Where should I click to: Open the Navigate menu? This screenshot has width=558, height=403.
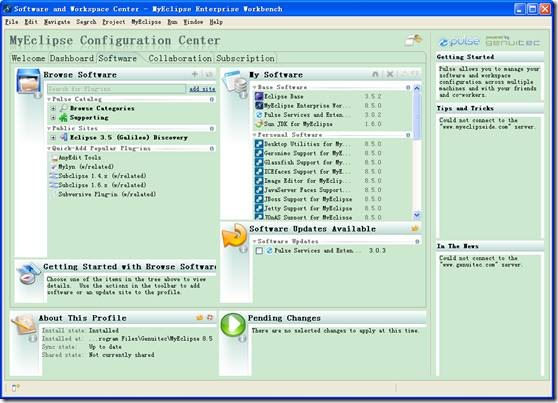pyautogui.click(x=57, y=22)
